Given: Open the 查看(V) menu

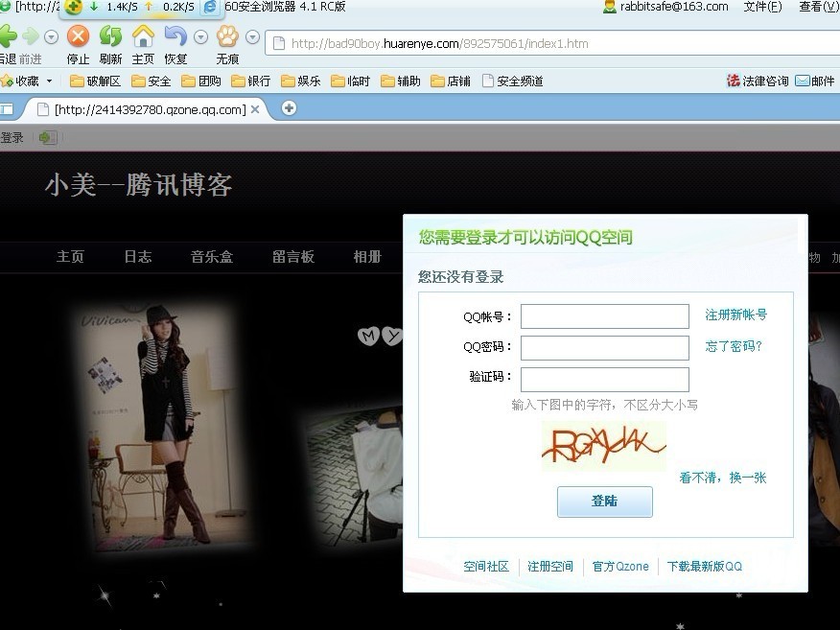Looking at the screenshot, I should click(x=819, y=7).
